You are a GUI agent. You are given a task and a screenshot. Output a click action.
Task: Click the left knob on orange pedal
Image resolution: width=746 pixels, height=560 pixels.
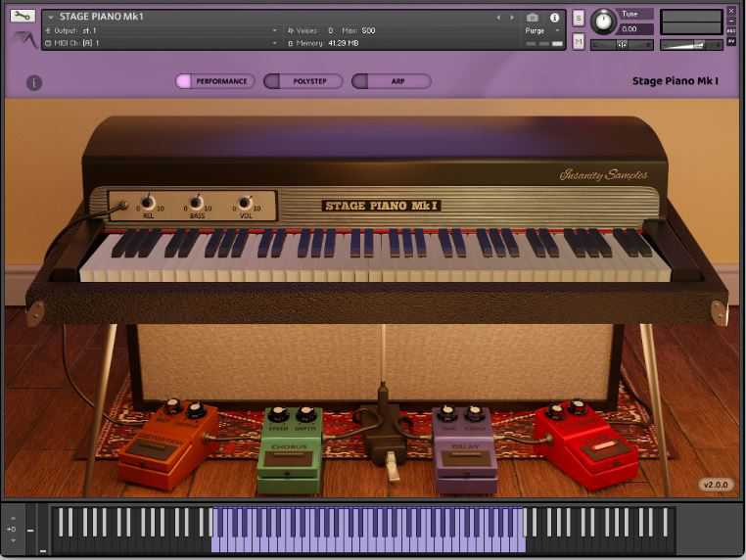click(x=172, y=406)
